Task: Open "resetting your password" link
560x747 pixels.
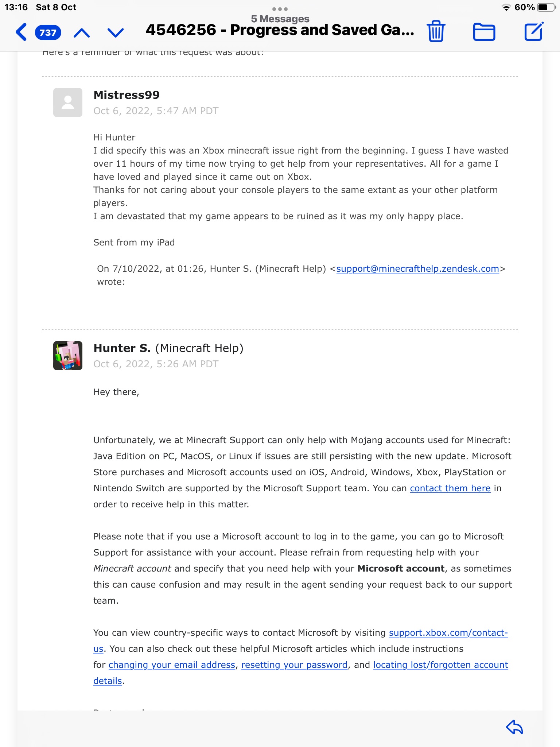Action: [x=294, y=665]
